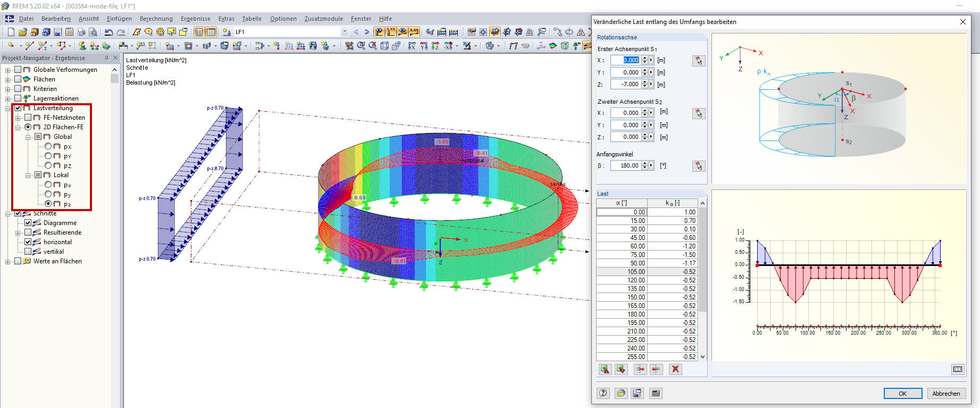The width and height of the screenshot is (980, 408).
Task: Click the printer icon in the main toolbar
Action: (81, 32)
